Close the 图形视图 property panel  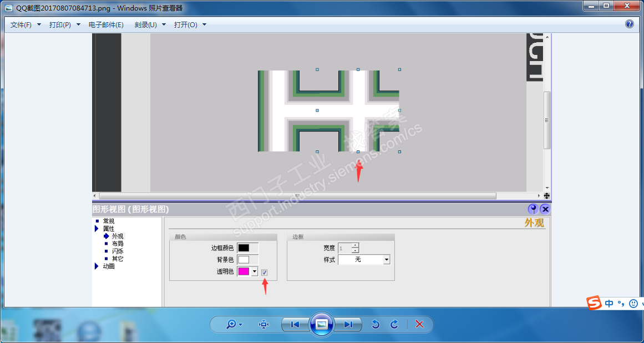tap(545, 209)
